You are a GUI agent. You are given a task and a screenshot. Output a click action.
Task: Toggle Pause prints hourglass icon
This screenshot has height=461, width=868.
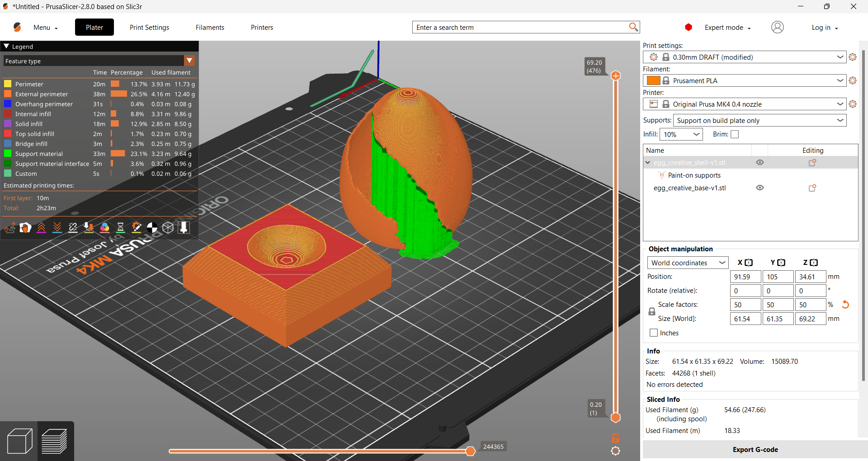click(x=120, y=227)
